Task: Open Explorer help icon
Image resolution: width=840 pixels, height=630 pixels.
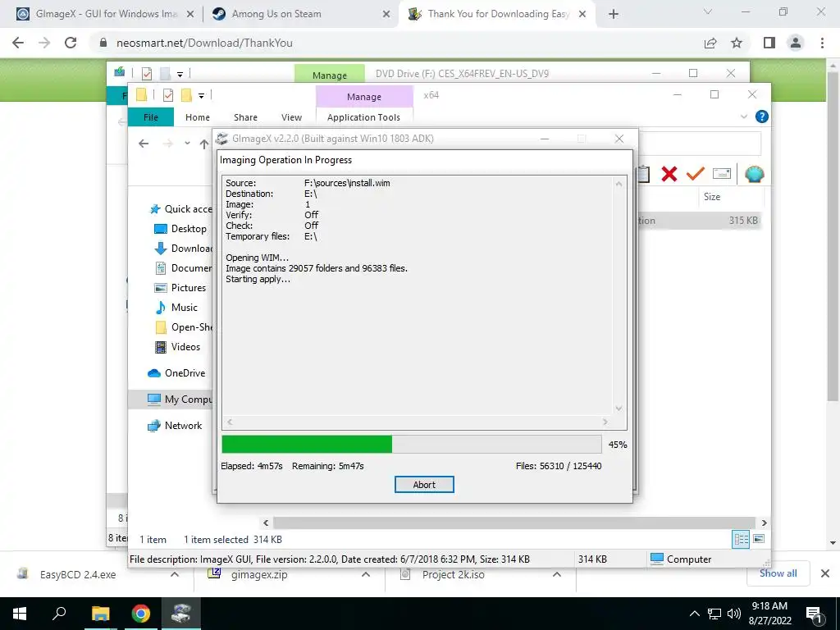Action: point(761,116)
